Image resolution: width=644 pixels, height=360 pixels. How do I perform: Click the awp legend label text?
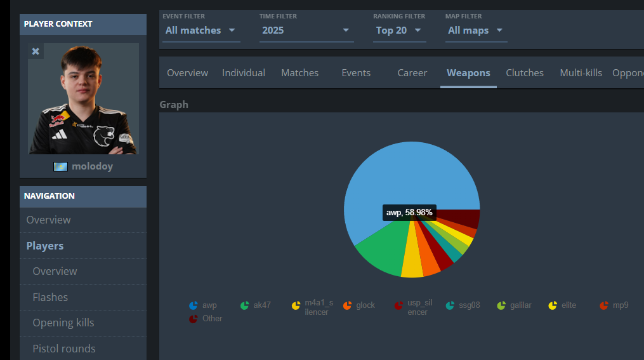[209, 305]
